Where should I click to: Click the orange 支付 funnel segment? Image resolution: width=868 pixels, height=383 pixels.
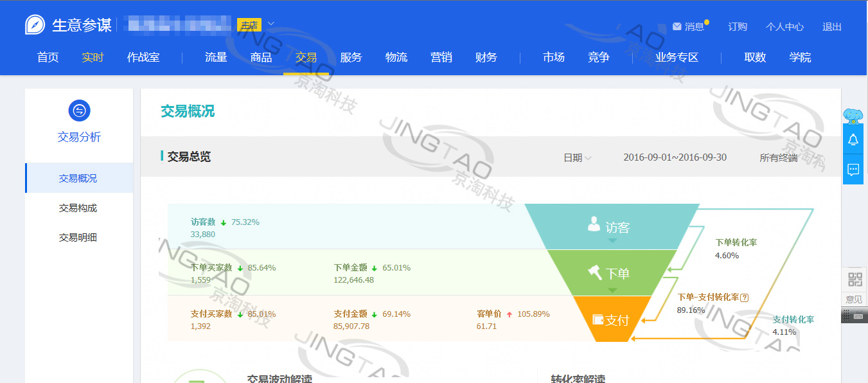point(609,319)
